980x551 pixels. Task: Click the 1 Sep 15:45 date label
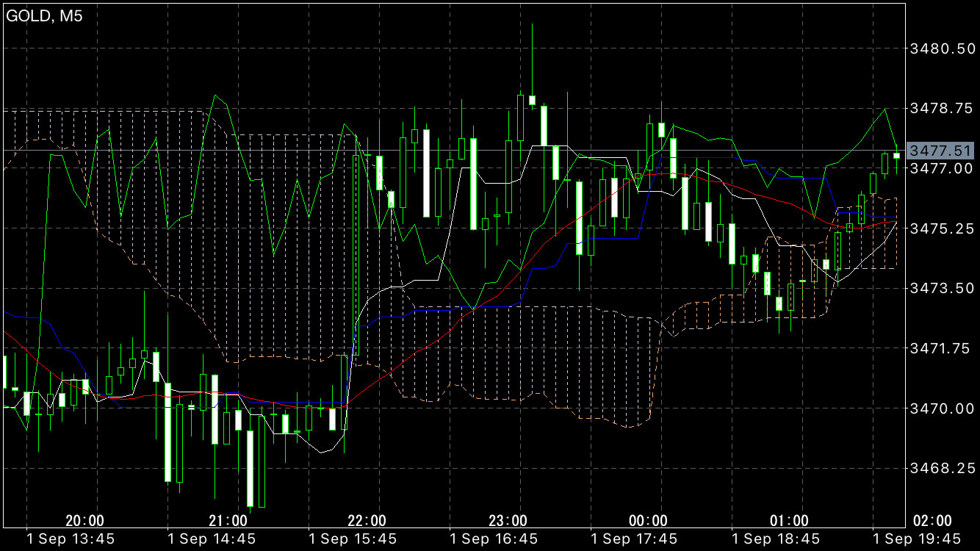pos(353,539)
